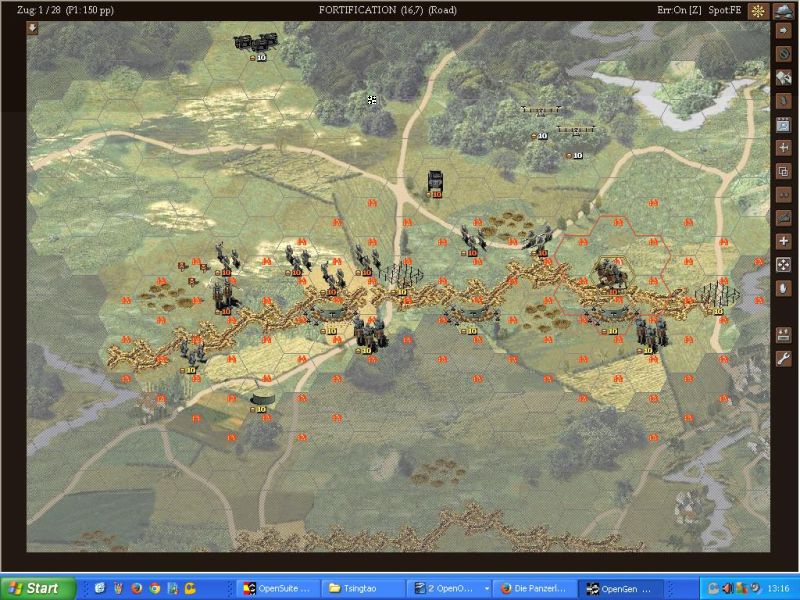The image size is (800, 600).
Task: Click the plain hand icon below the four-arrows icon
Action: 783,288
